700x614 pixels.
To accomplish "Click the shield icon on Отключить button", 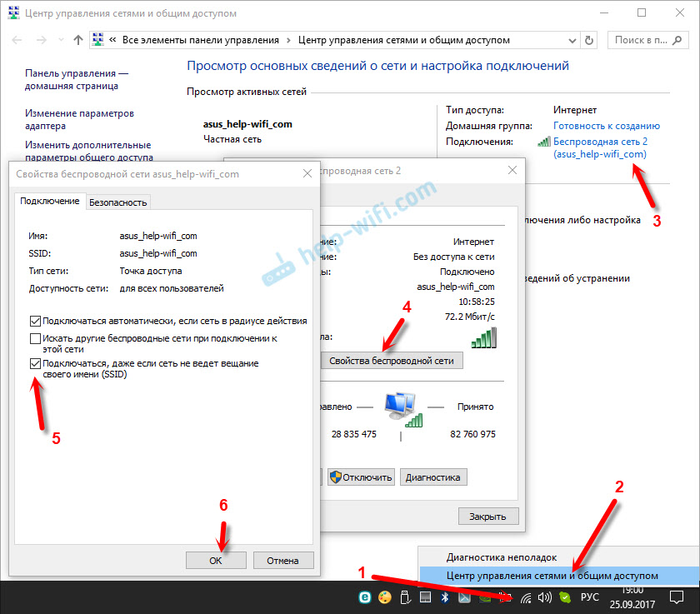I will (335, 477).
